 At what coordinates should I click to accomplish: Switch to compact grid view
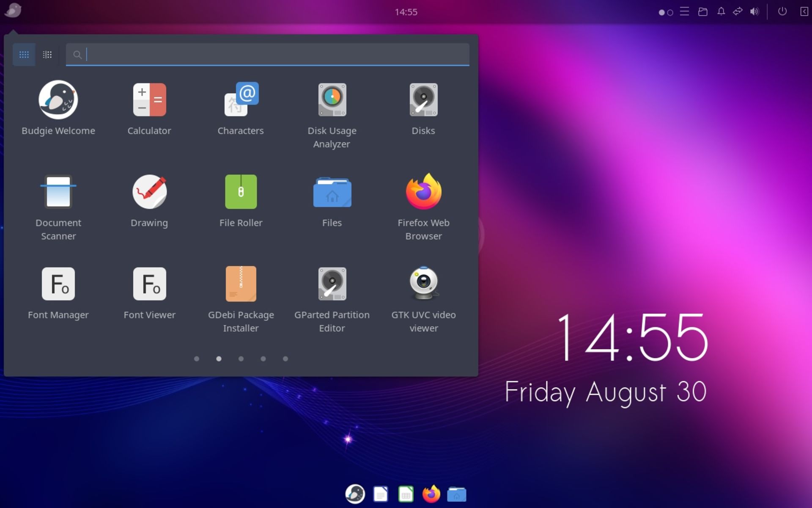tap(47, 55)
